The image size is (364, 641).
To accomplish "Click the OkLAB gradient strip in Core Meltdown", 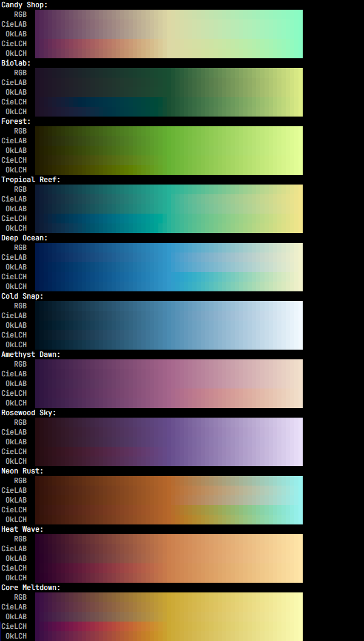I will tap(169, 617).
